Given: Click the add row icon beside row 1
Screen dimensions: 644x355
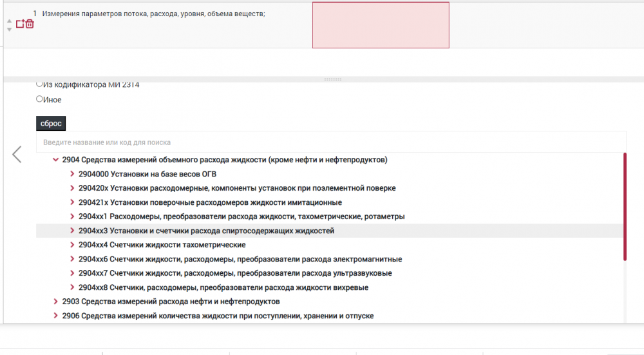Looking at the screenshot, I should tap(20, 24).
